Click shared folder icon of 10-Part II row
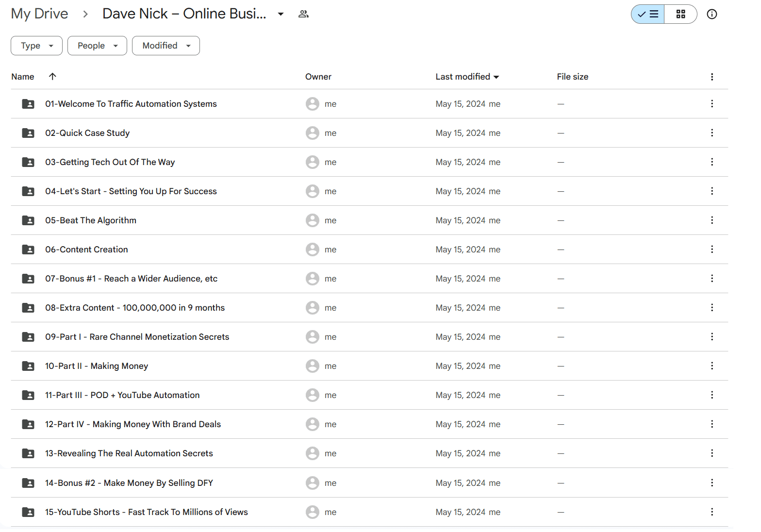Image resolution: width=761 pixels, height=532 pixels. (28, 366)
